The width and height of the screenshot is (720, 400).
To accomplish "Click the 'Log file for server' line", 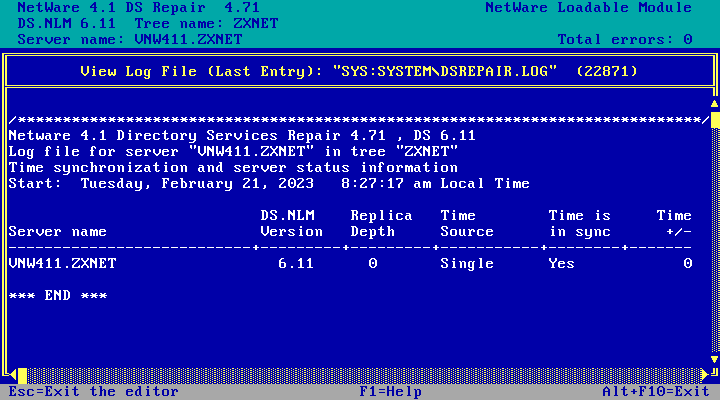I will point(233,152).
